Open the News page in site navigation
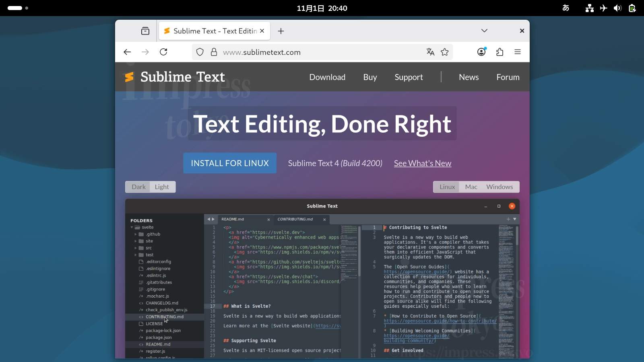644x362 pixels. 469,77
